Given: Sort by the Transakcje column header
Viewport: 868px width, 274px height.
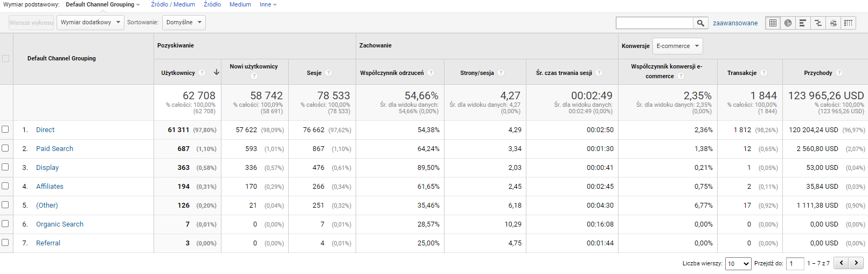Looking at the screenshot, I should click(742, 73).
